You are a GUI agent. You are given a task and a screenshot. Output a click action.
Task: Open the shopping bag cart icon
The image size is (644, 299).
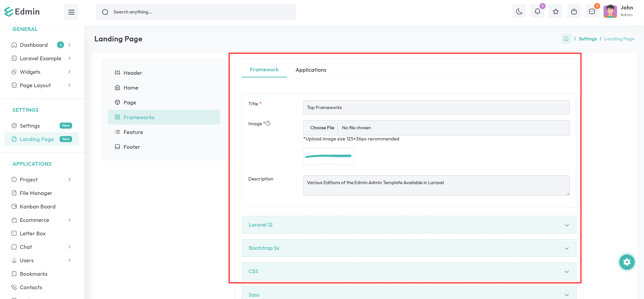pyautogui.click(x=574, y=12)
